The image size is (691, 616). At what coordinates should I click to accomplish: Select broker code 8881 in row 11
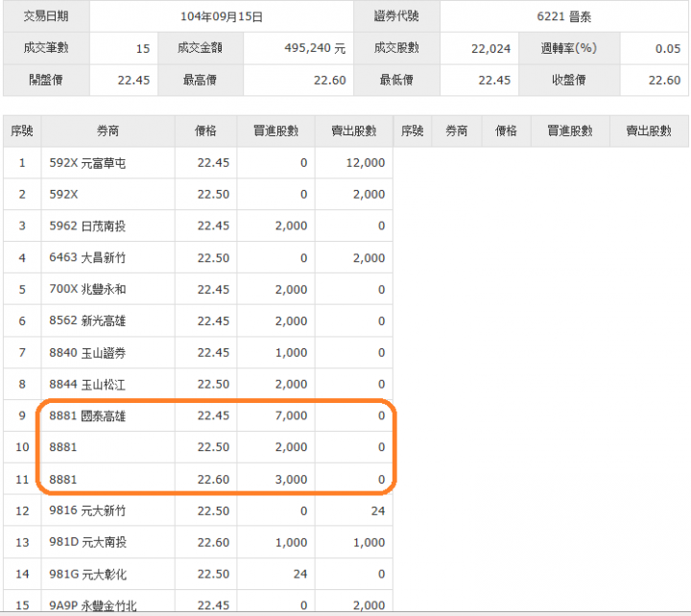(x=63, y=480)
